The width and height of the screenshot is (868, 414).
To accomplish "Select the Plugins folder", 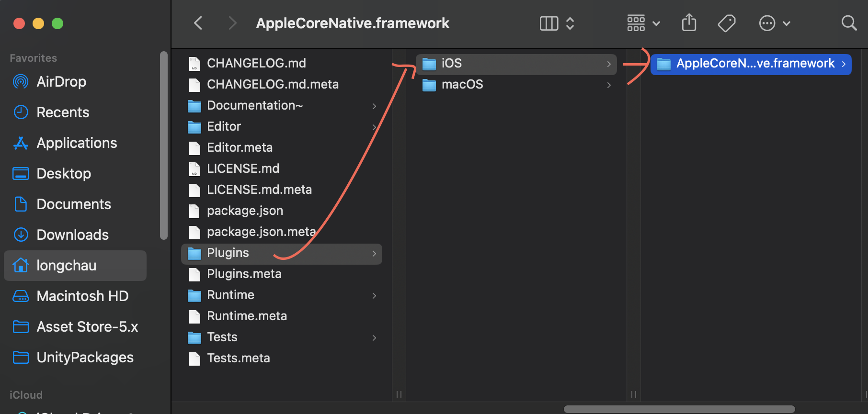I will [282, 254].
